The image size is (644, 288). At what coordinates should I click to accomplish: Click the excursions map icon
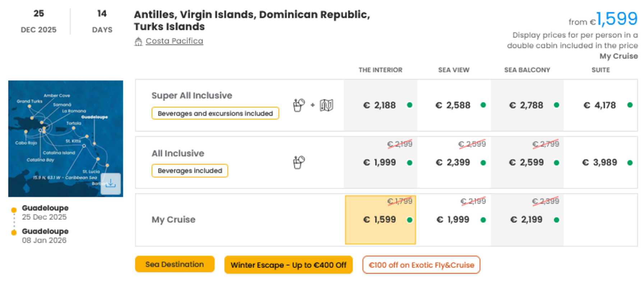pos(327,105)
